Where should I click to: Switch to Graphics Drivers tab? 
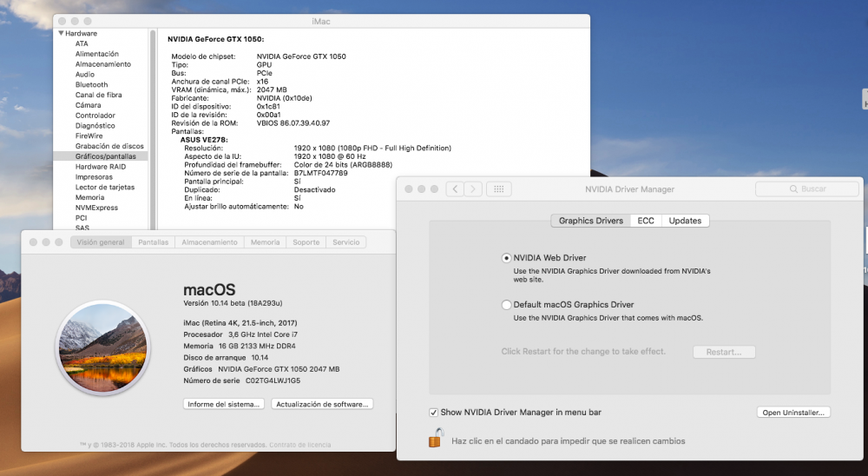pos(590,221)
